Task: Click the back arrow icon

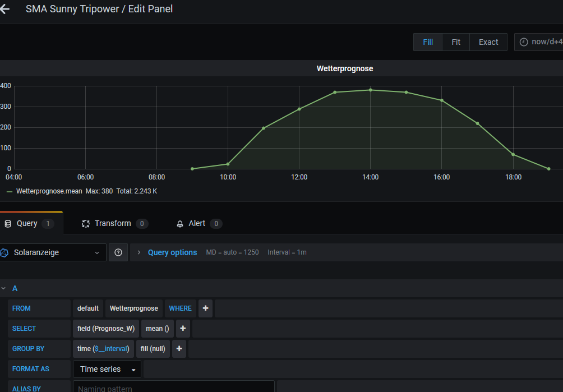Action: click(4, 10)
